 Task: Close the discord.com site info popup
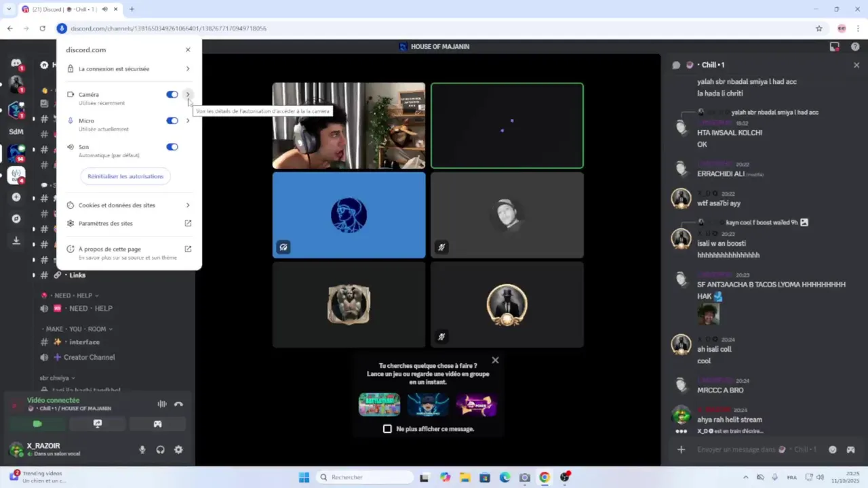pyautogui.click(x=188, y=49)
